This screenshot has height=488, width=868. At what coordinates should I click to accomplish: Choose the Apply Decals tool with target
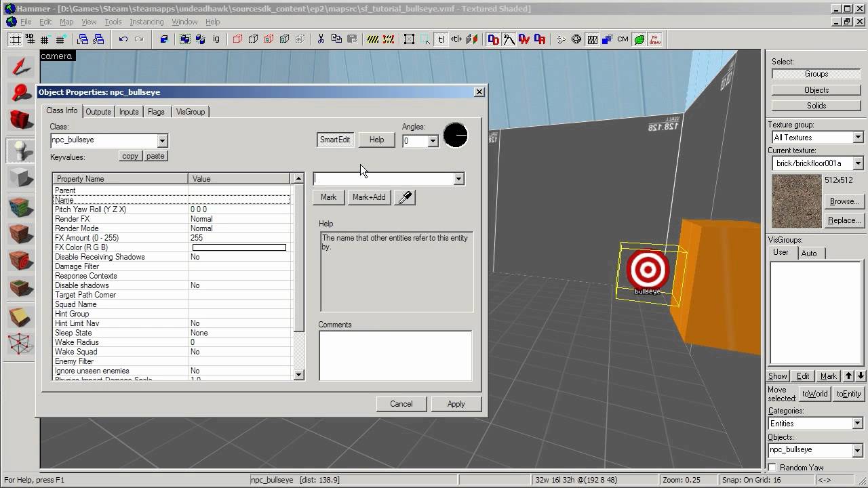[x=21, y=261]
